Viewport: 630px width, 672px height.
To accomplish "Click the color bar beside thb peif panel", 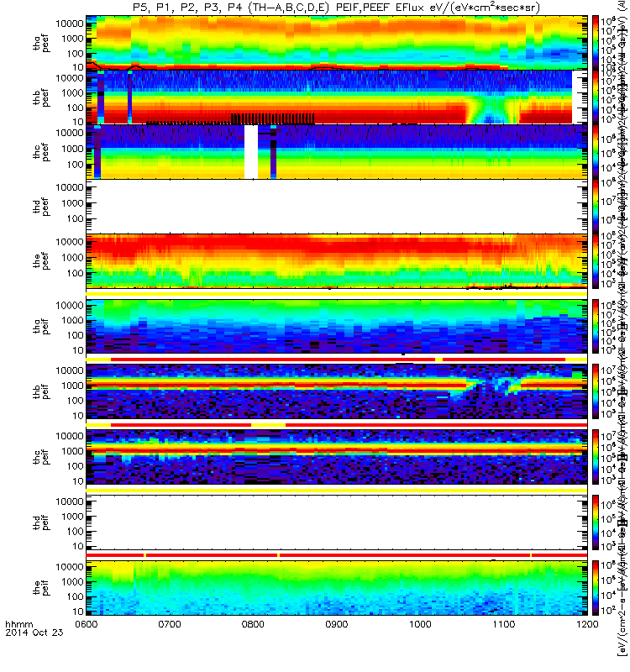I will pyautogui.click(x=596, y=391).
